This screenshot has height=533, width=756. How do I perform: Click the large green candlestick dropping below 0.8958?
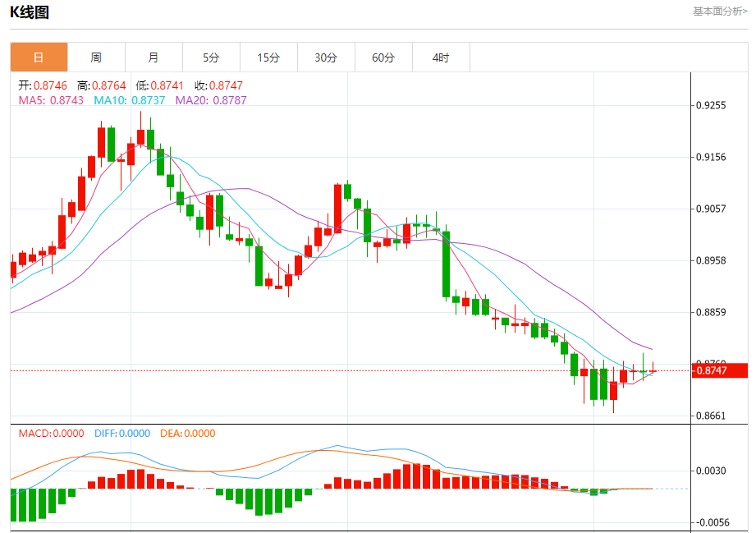click(x=446, y=264)
